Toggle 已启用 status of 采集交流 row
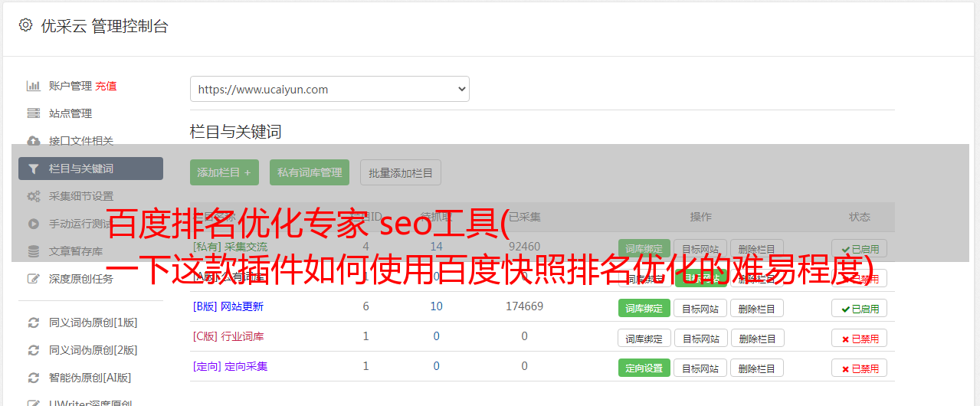Image resolution: width=980 pixels, height=406 pixels. (x=860, y=248)
